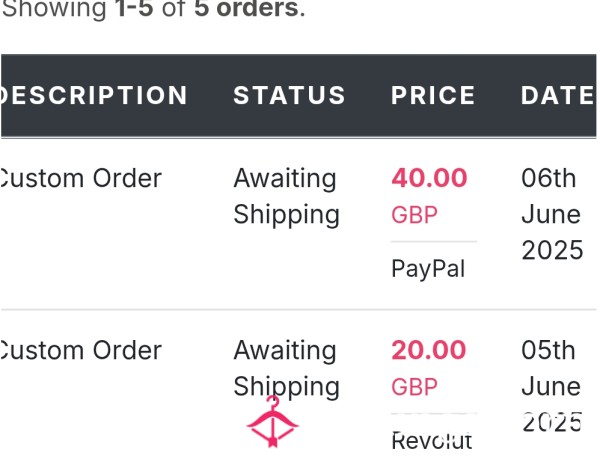Select the PayPal payment method label
600x476 pixels.
(428, 269)
